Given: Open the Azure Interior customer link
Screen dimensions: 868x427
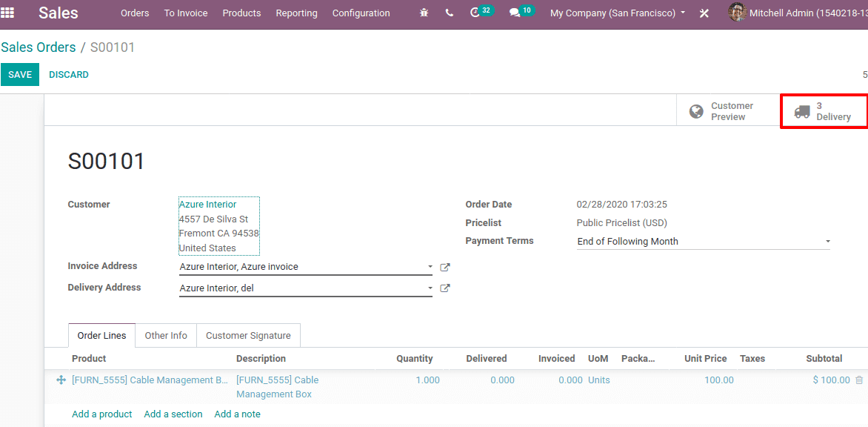Looking at the screenshot, I should [207, 205].
